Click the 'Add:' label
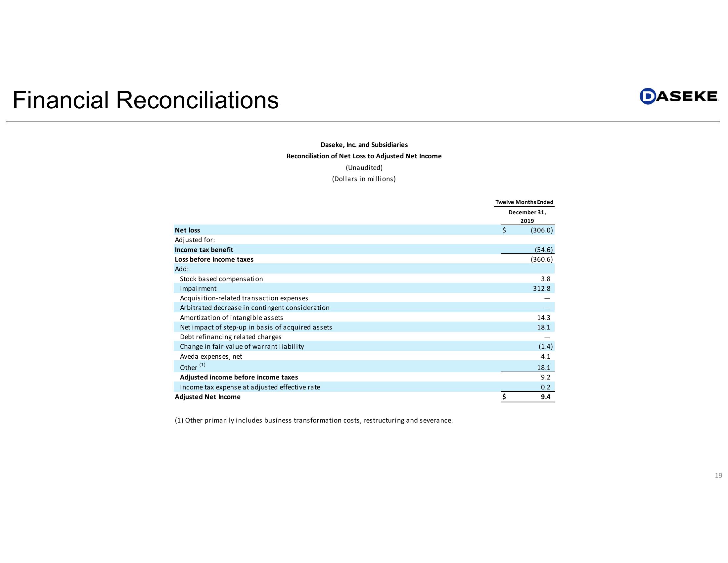728x563 pixels. coord(182,269)
